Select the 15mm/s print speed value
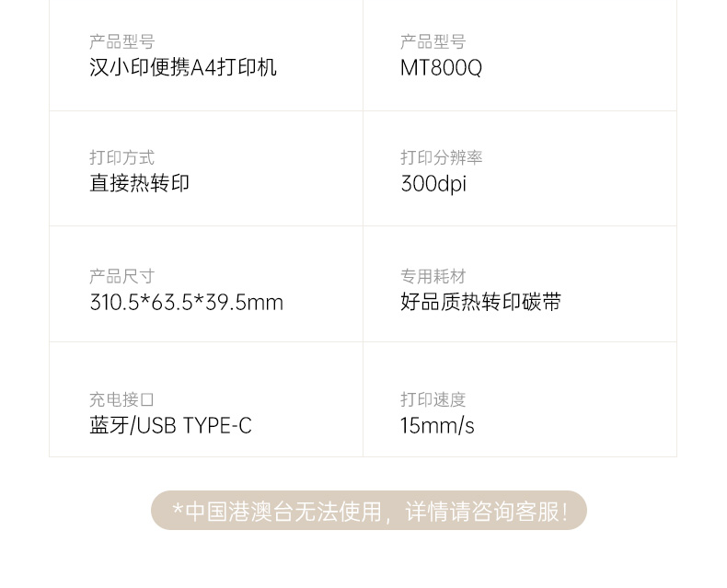 (437, 426)
